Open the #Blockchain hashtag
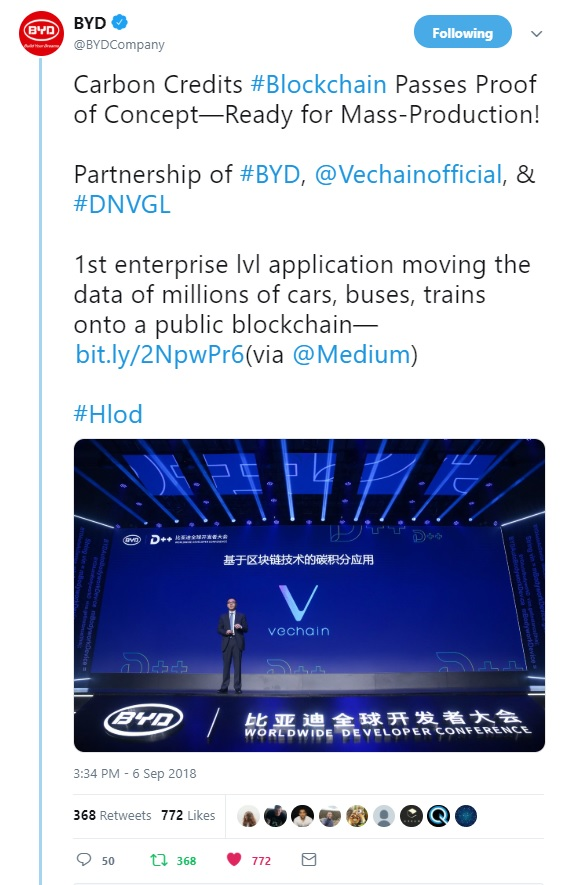Screen dimensions: 571x885 (318, 85)
